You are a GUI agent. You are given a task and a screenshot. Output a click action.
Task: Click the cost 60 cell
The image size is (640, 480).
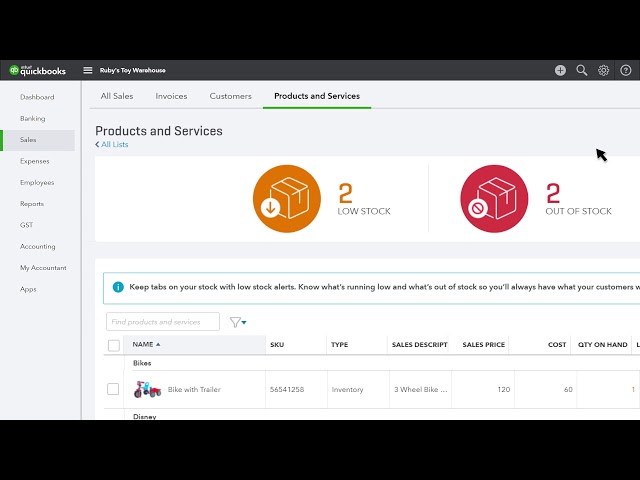(568, 389)
